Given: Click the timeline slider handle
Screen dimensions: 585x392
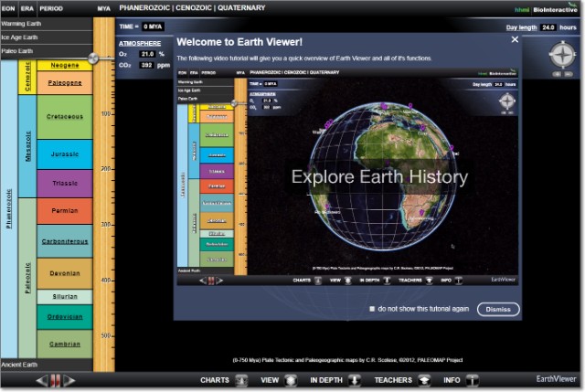Looking at the screenshot, I should click(95, 58).
